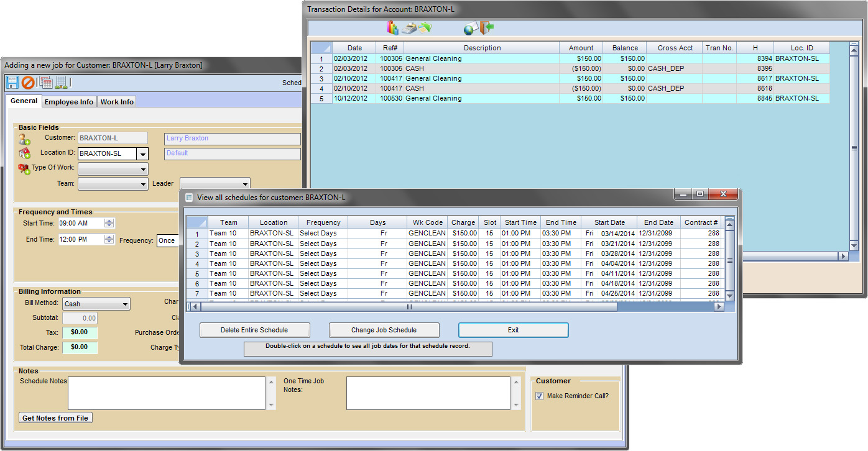The image size is (868, 451).
Task: Click row number 3 header in schedules grid
Action: [198, 253]
